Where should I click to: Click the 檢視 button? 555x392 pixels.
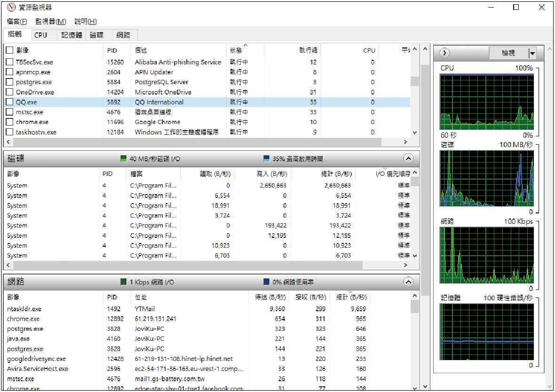click(x=508, y=53)
